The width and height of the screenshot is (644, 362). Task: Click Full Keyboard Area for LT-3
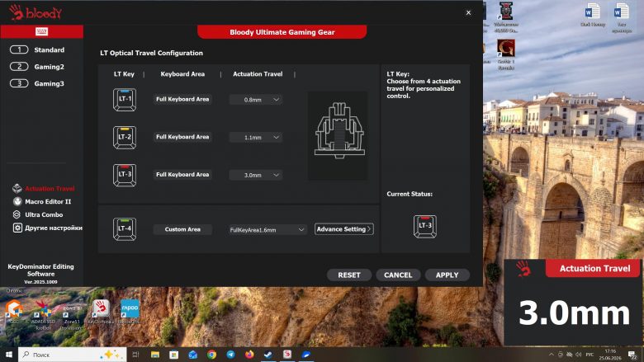coord(182,175)
